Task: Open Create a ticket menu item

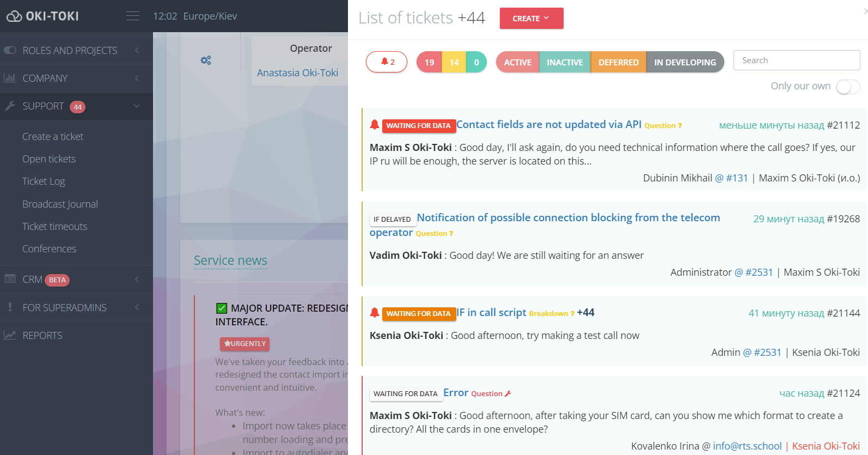Action: [53, 136]
